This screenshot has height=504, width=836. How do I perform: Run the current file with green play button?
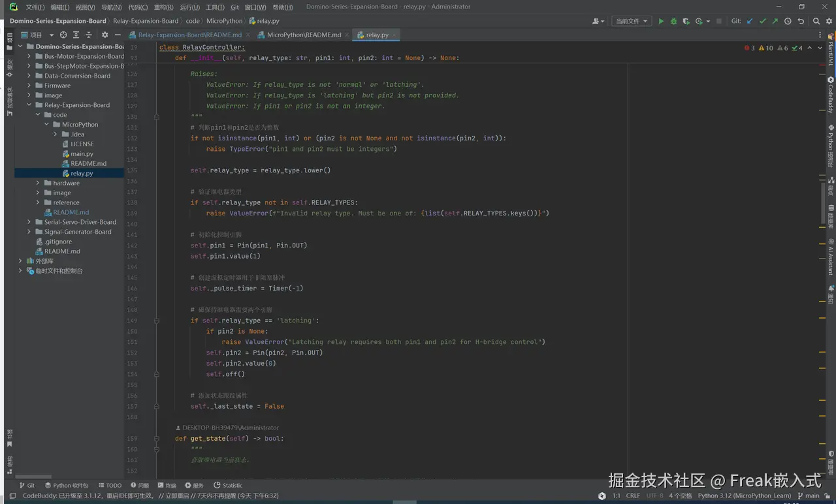(x=661, y=21)
